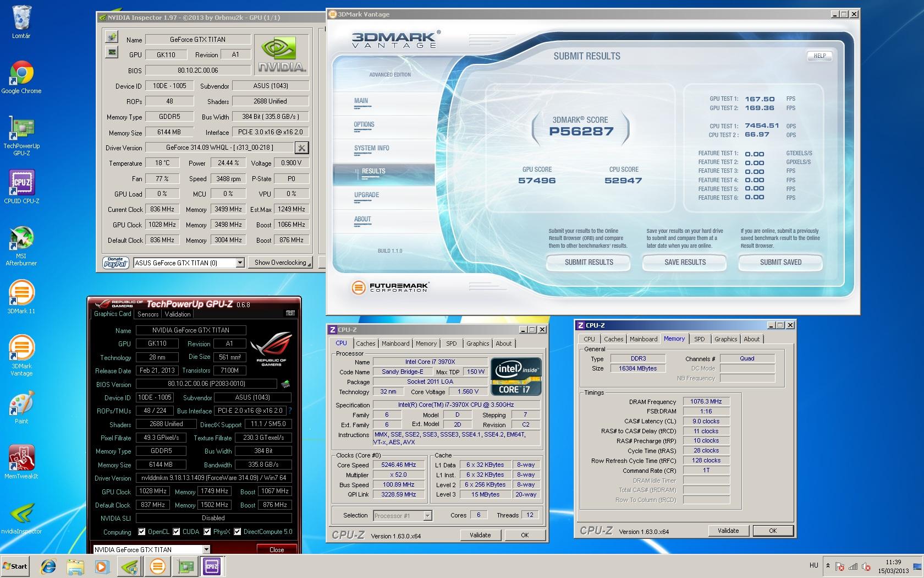924x578 pixels.
Task: Click the camera screenshot icon in GPU-Z
Action: pyautogui.click(x=290, y=313)
